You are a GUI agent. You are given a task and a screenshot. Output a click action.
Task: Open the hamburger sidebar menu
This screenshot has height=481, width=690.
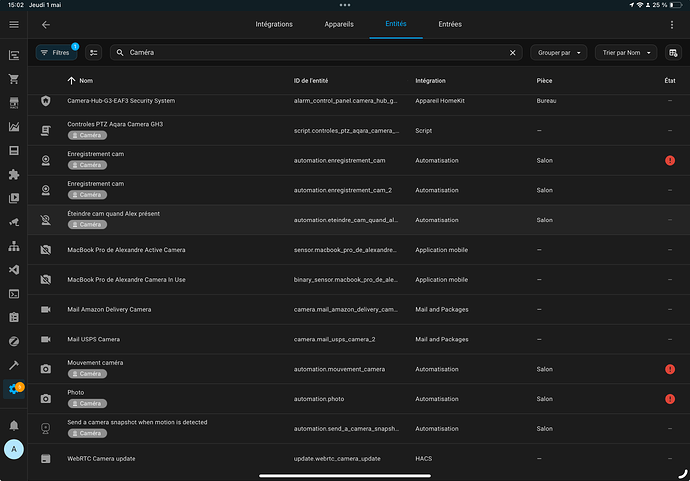[14, 25]
